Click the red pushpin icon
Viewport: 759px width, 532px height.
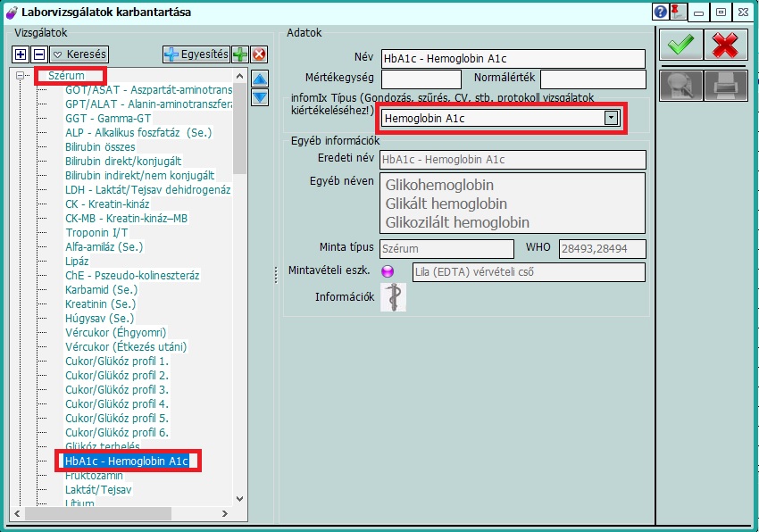coord(678,12)
